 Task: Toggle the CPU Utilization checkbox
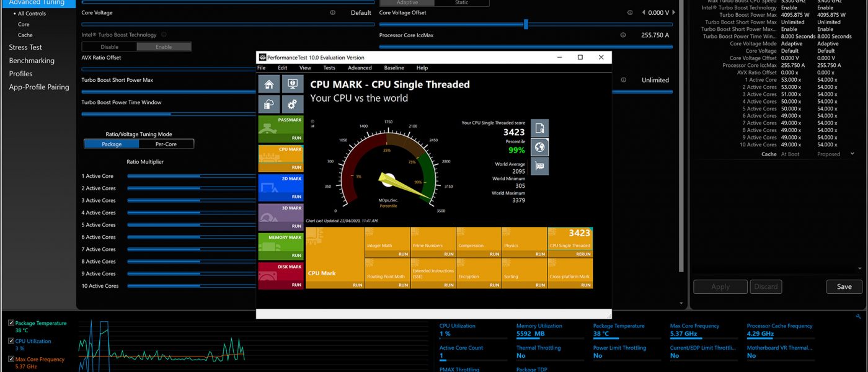click(11, 341)
